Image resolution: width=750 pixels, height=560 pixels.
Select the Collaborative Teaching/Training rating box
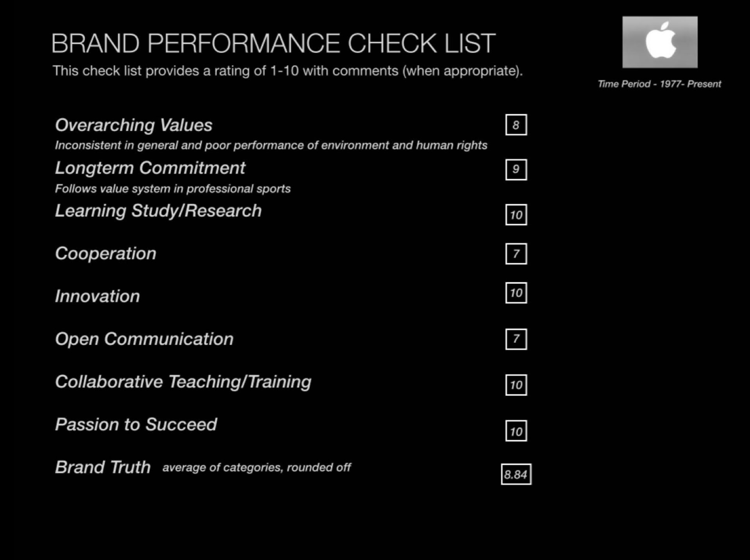tap(516, 385)
